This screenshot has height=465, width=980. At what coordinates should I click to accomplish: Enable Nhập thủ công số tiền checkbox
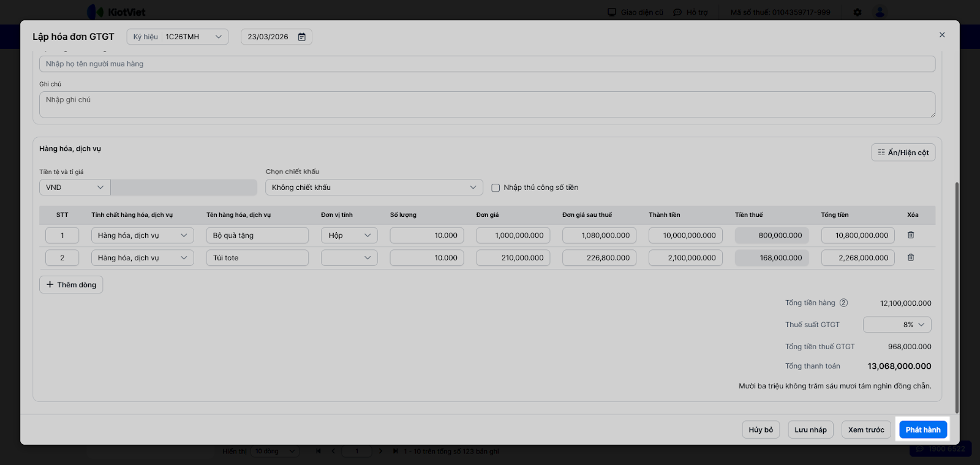[x=496, y=188]
